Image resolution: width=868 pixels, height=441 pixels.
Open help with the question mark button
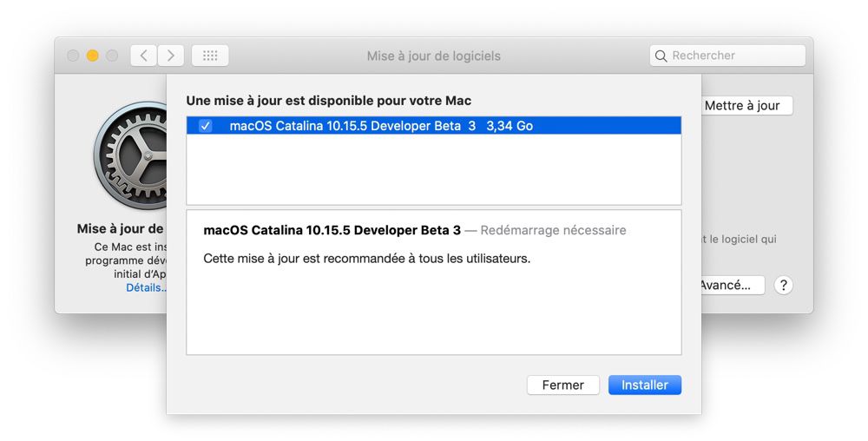click(783, 286)
